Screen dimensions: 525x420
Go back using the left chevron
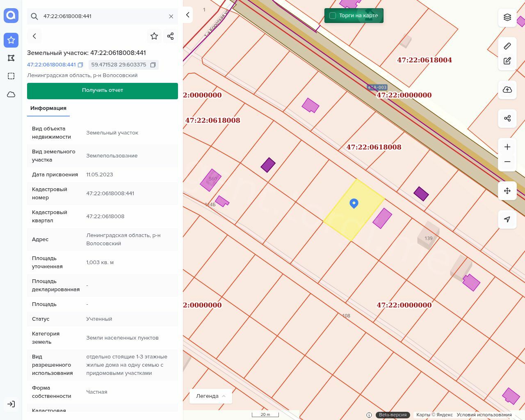tap(34, 36)
